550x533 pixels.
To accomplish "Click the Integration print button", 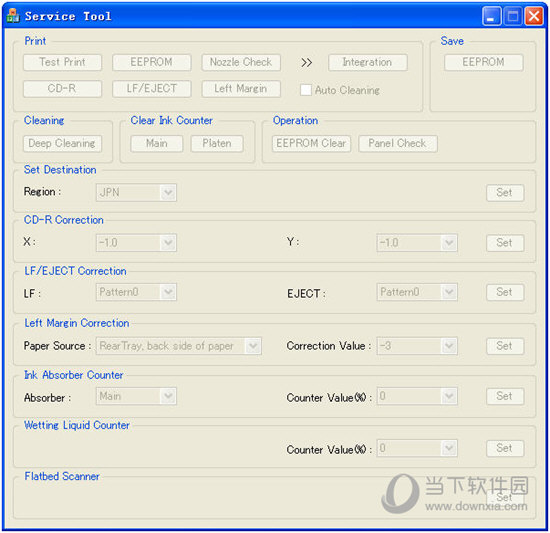I will [x=368, y=62].
